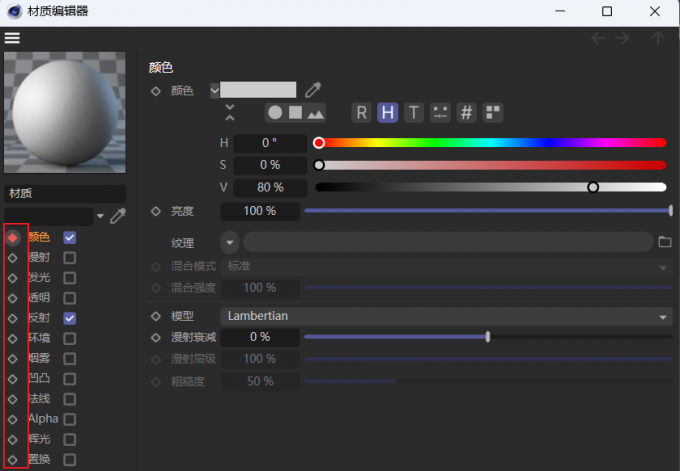680x471 pixels.
Task: Select the 反射 channel tab
Action: [39, 318]
